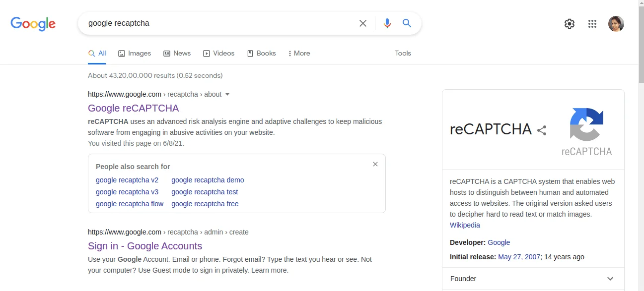Viewport: 644px width, 291px height.
Task: Click the May 27, 2007 release date link
Action: [x=519, y=257]
